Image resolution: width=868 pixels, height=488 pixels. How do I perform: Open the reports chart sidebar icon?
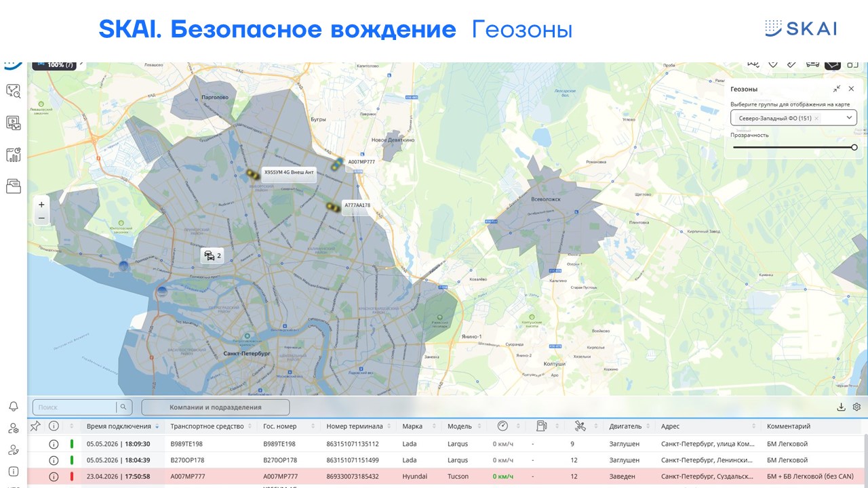(14, 155)
